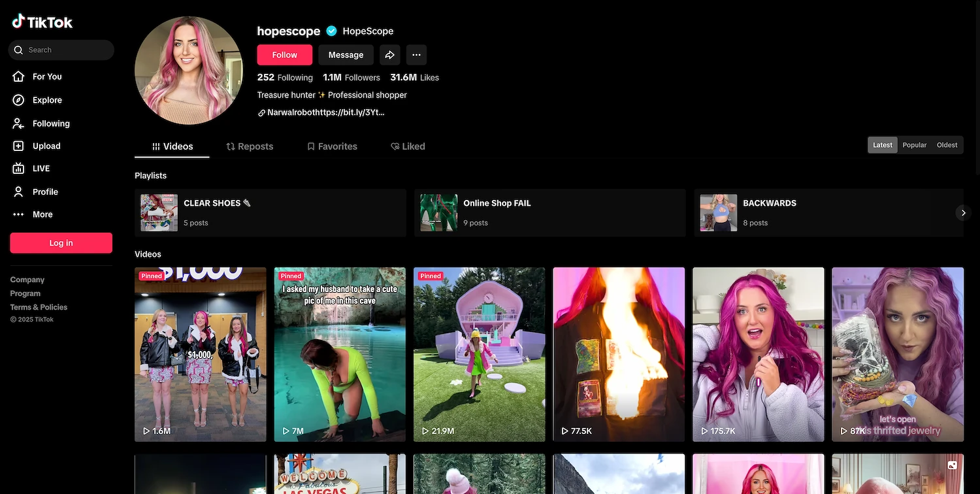Image resolution: width=980 pixels, height=494 pixels.
Task: Open the Explore compass icon
Action: [19, 100]
